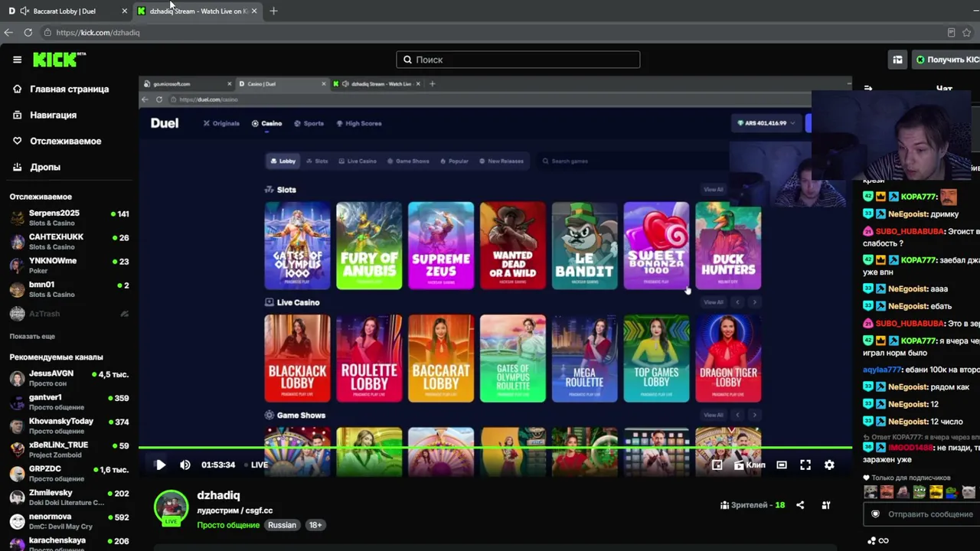Viewport: 980px width, 551px height.
Task: Play the stream with the play button
Action: tap(160, 465)
